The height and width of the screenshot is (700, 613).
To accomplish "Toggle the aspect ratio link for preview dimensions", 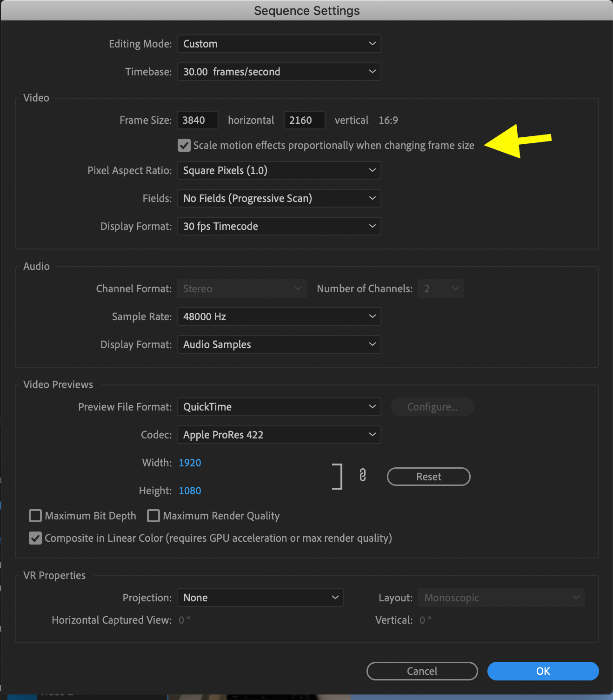I will click(x=362, y=476).
